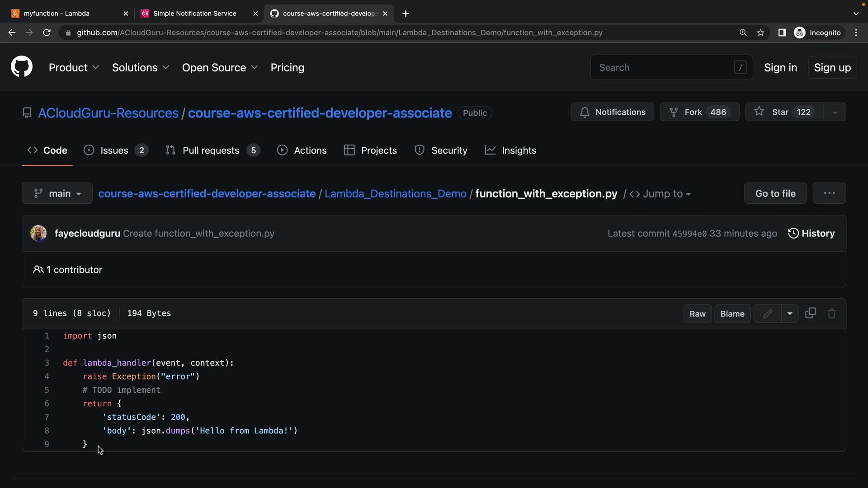This screenshot has height=488, width=868.
Task: Open History of commits
Action: [811, 233]
